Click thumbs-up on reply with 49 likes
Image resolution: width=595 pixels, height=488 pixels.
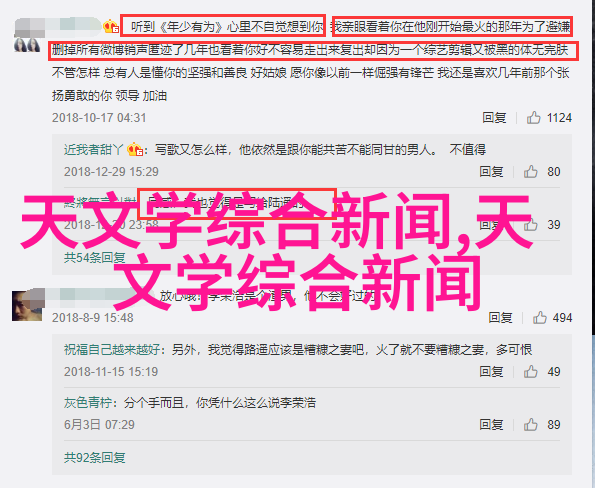coord(530,372)
